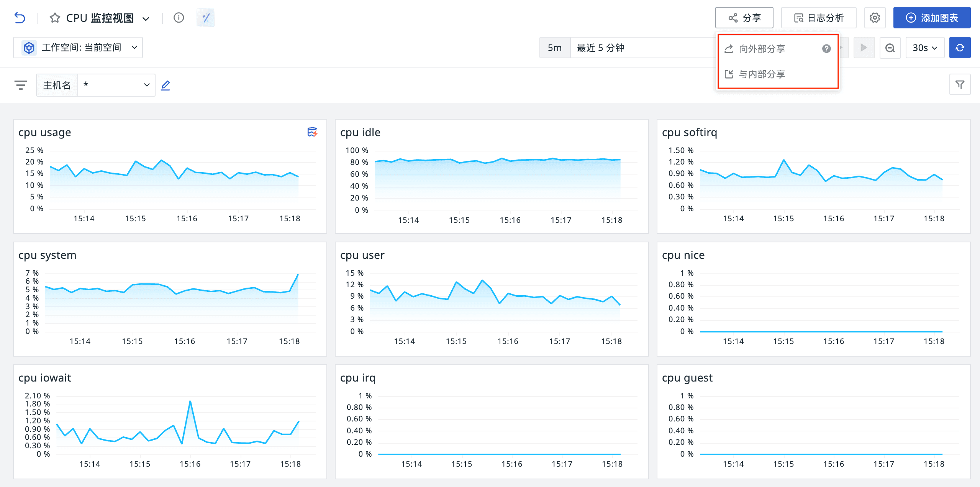Image resolution: width=980 pixels, height=487 pixels.
Task: Expand the 30s refresh interval dropdown
Action: (924, 48)
